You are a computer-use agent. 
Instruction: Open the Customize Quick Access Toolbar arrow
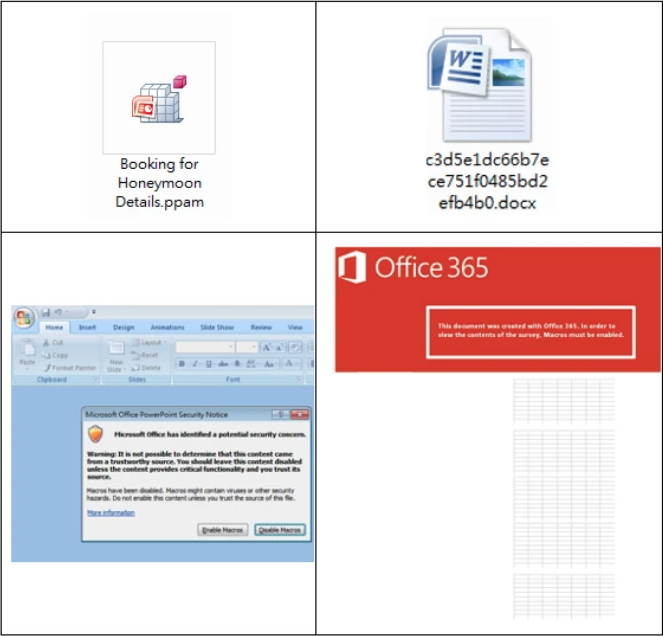coord(93,313)
